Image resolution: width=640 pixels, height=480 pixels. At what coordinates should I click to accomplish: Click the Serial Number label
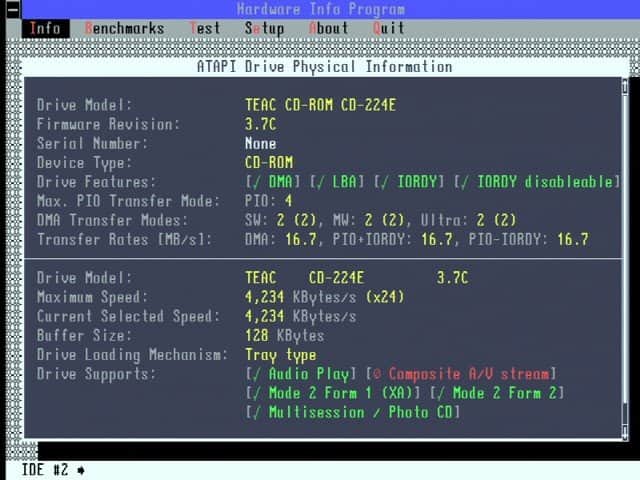92,143
